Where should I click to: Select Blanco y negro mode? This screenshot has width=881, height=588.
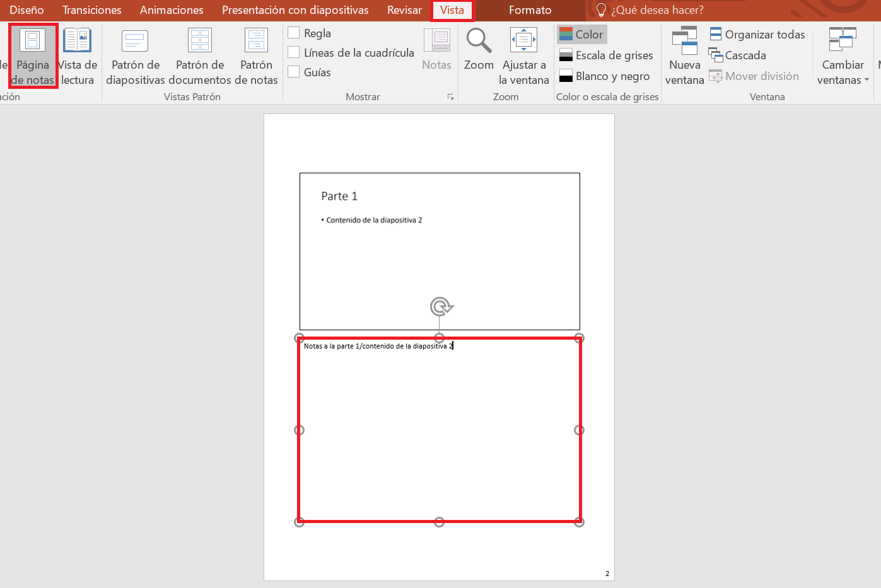click(604, 76)
